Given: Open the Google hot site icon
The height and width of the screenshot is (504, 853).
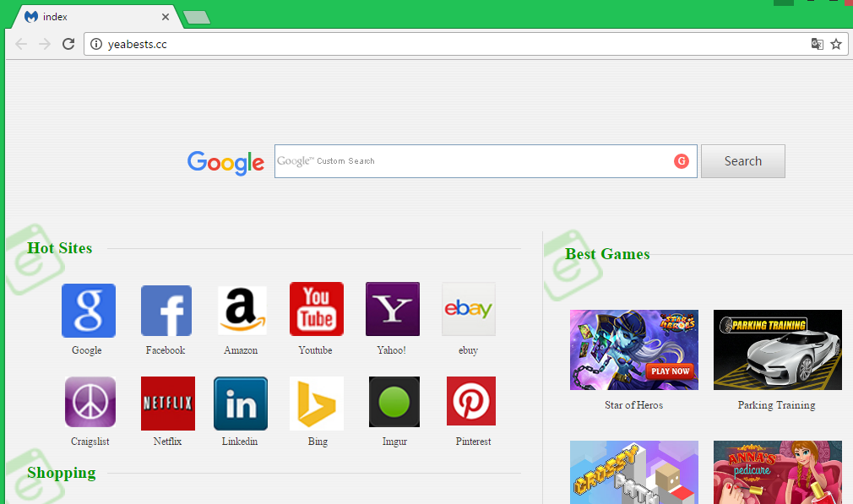Looking at the screenshot, I should pos(89,311).
